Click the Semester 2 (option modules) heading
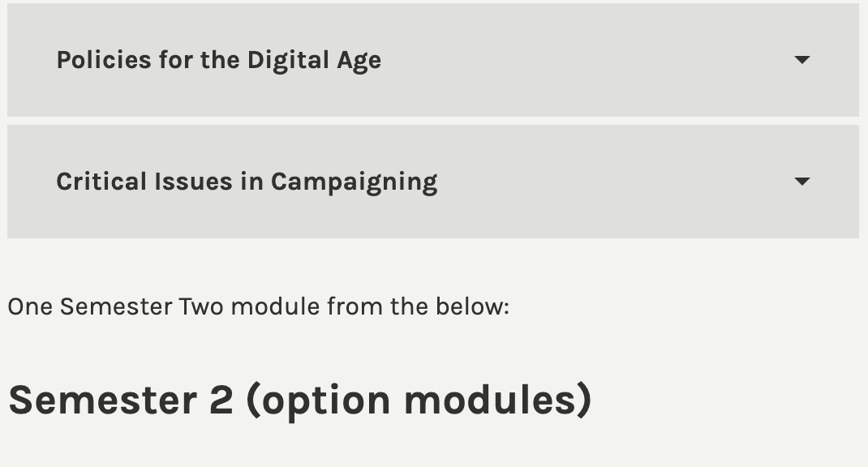Screen dimensions: 868x467 (x=299, y=400)
